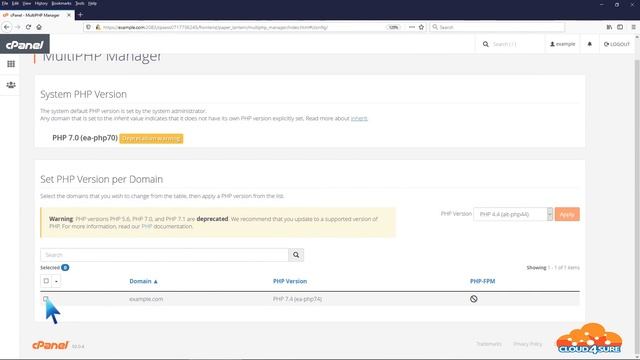This screenshot has width=640, height=360.
Task: Click the cPanel footer logo
Action: (50, 345)
